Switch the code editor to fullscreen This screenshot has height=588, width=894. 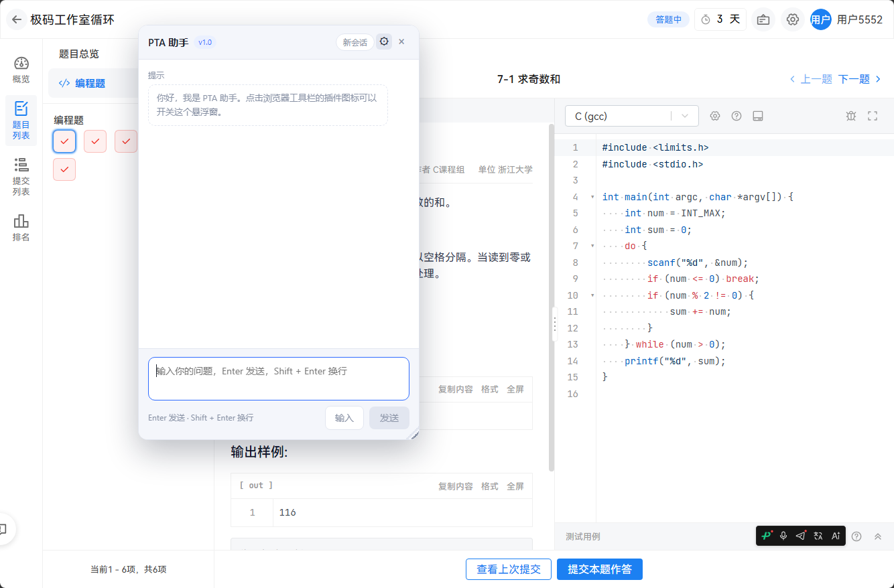click(x=873, y=116)
